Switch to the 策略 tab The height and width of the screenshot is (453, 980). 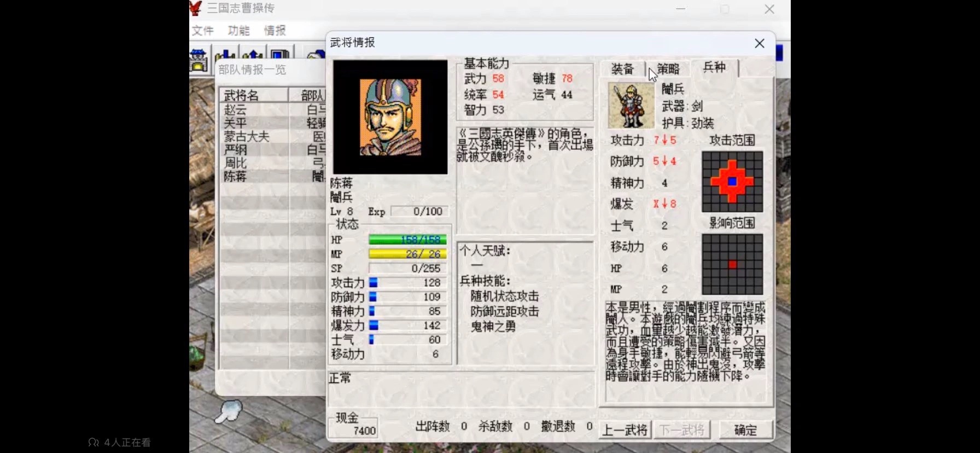(668, 69)
